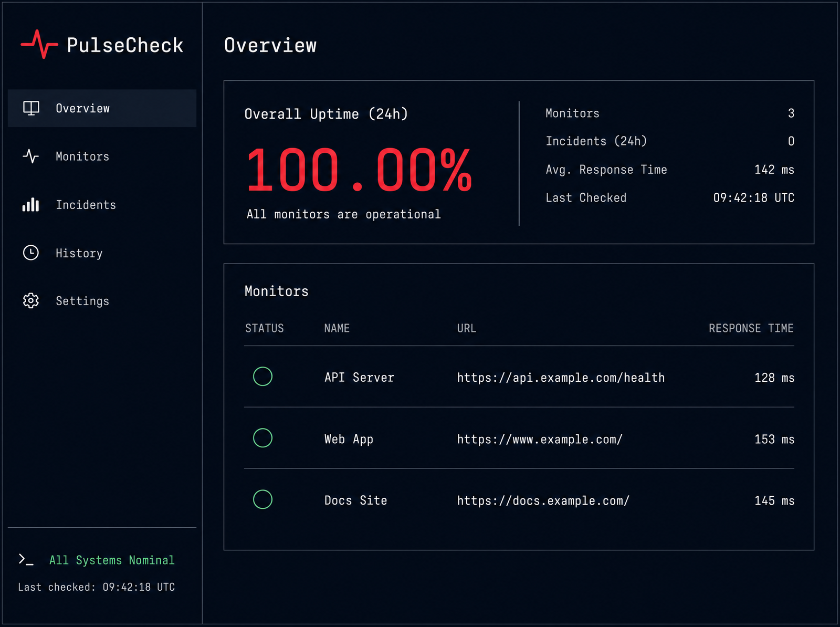Click the Incidents bar chart icon

click(31, 204)
